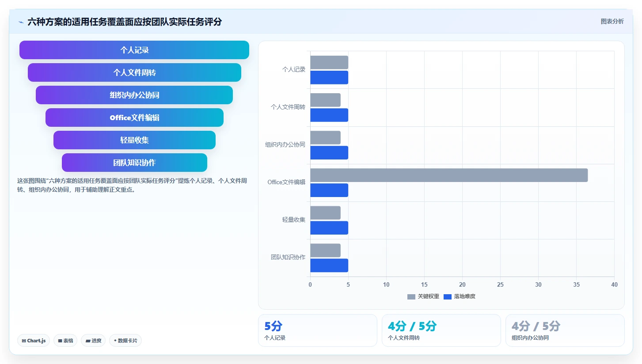Click the x-axis value 40
The image size is (642, 364).
coord(614,285)
